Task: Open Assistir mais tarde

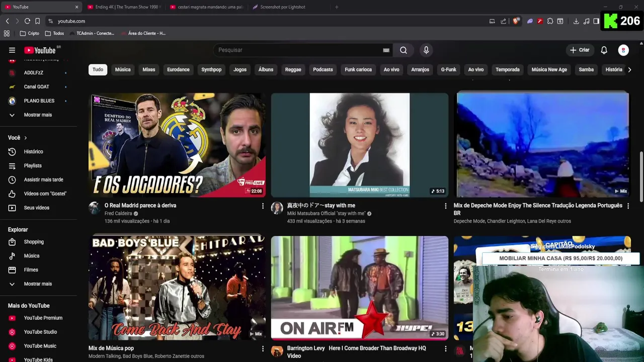Action: (x=38, y=179)
